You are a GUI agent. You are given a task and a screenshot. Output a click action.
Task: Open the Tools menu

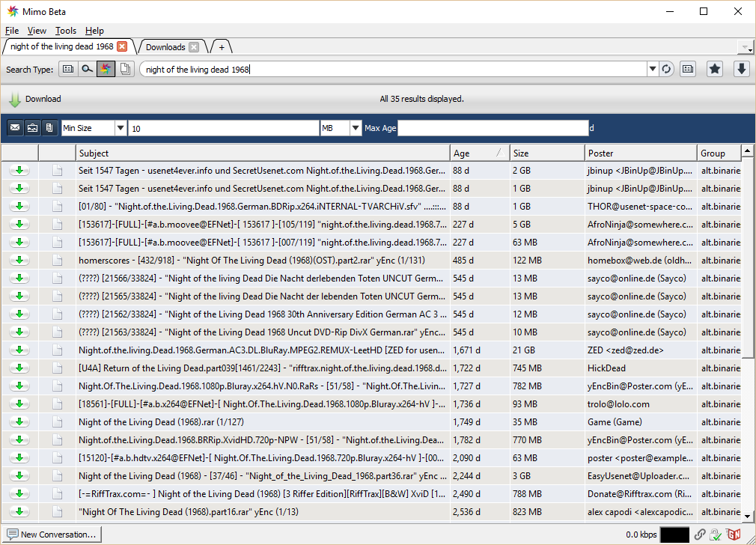click(x=66, y=31)
